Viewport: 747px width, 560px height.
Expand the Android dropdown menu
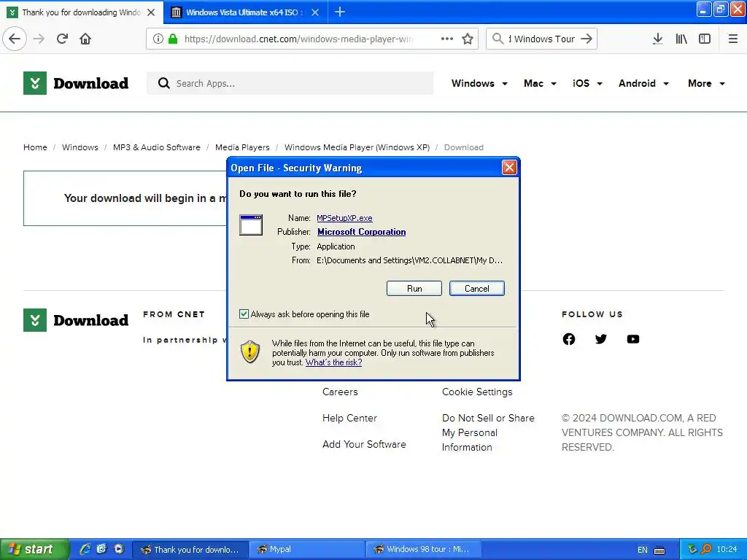coord(643,83)
